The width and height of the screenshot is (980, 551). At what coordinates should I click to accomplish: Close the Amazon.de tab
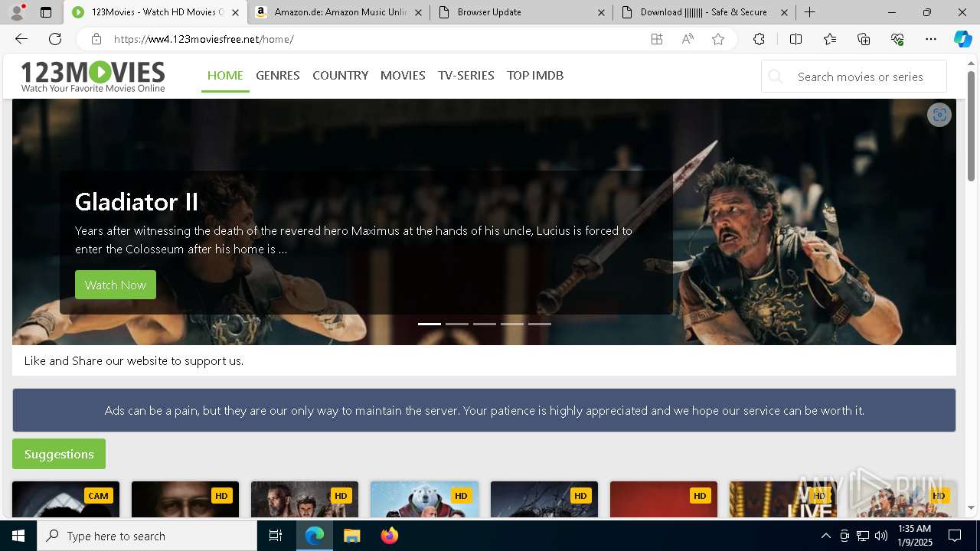(x=418, y=12)
